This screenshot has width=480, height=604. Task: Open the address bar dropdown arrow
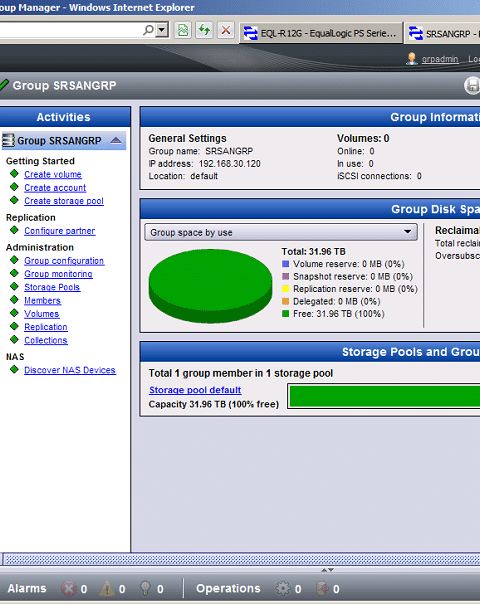(x=163, y=30)
